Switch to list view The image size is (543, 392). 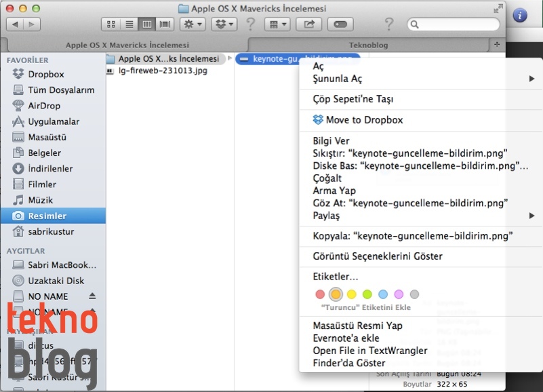tap(129, 24)
